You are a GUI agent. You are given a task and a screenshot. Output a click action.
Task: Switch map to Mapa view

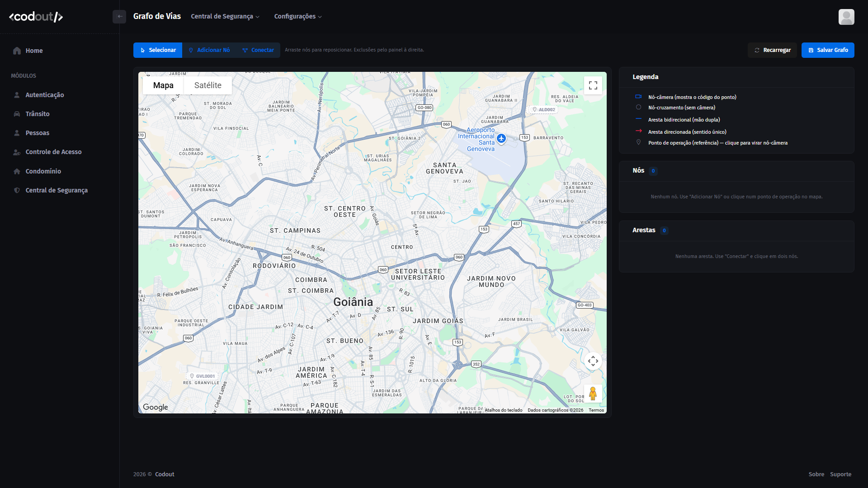[163, 85]
